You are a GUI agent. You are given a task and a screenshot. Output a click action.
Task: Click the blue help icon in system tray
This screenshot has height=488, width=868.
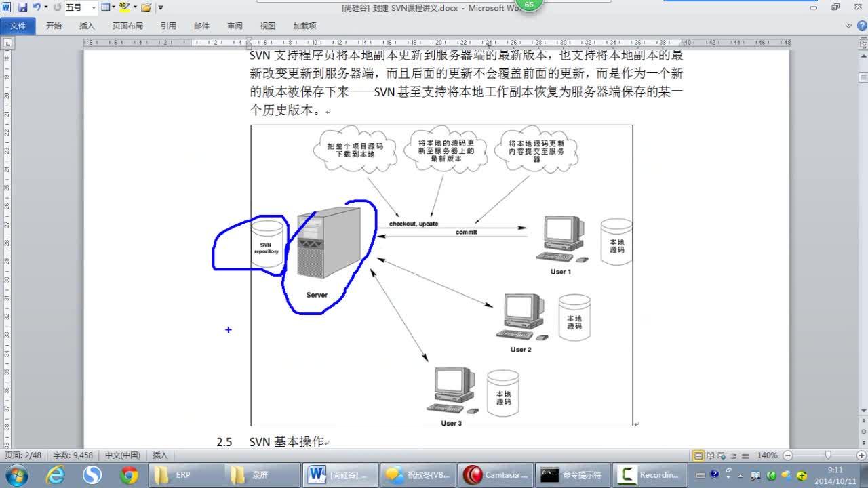(x=714, y=474)
